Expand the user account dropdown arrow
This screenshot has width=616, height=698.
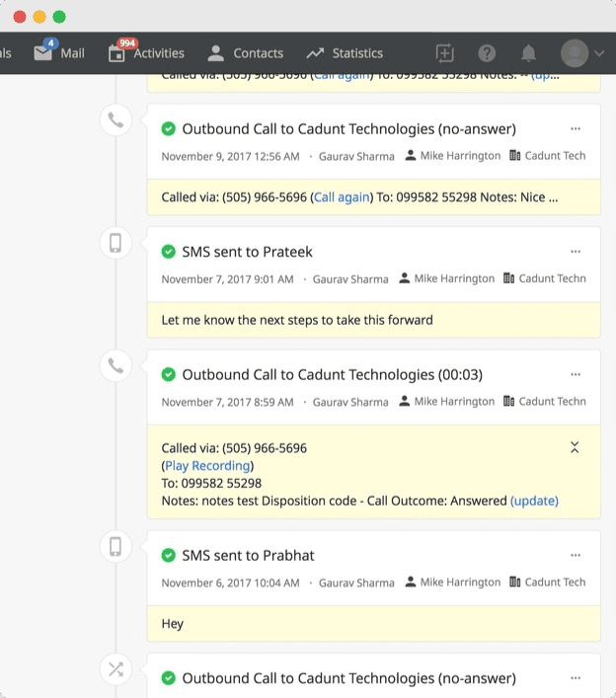coord(599,53)
